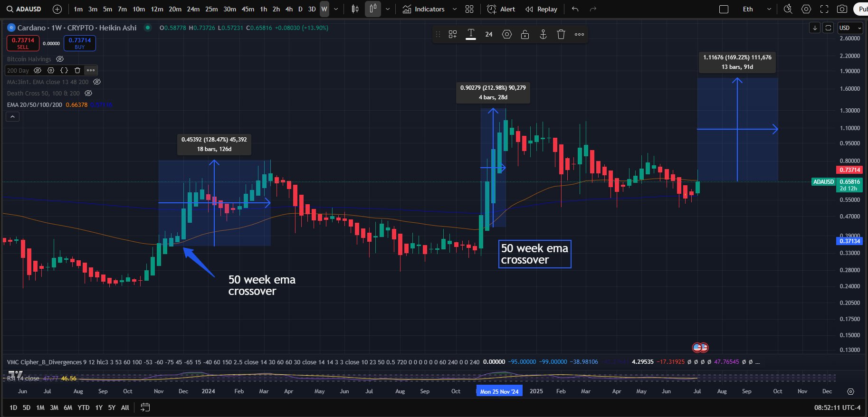Start bar Replay mode
Screen dimensions: 868x417
click(x=541, y=9)
